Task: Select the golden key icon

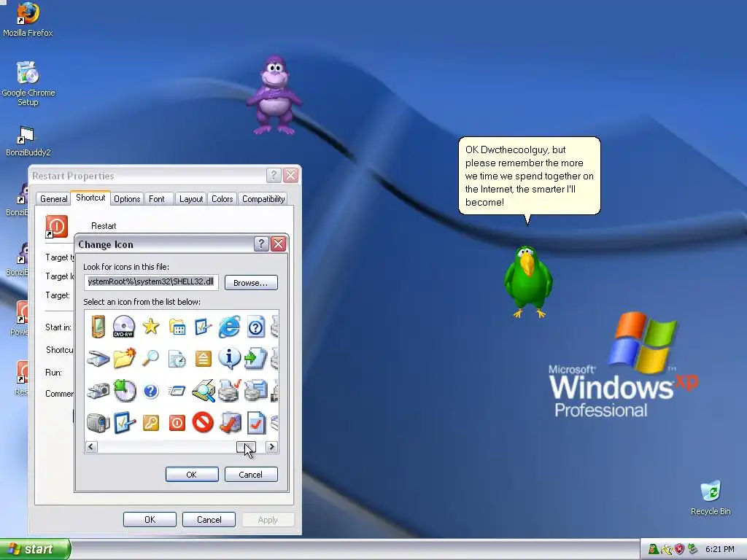Action: [x=150, y=423]
